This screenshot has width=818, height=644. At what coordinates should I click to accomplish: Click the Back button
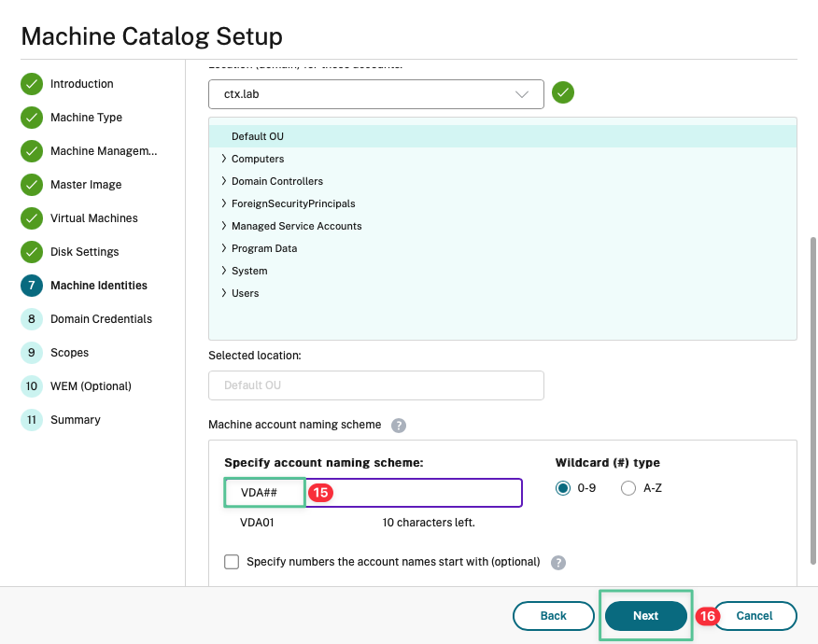point(554,616)
